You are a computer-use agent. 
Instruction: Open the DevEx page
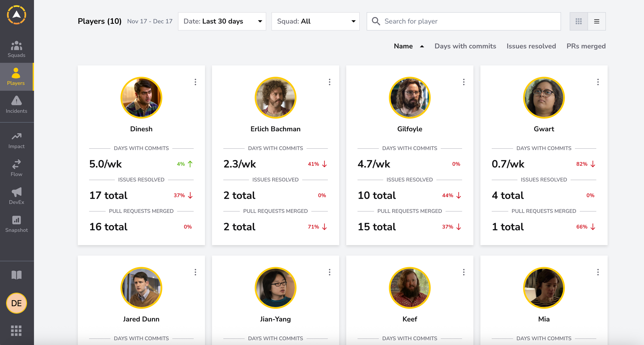coord(16,196)
